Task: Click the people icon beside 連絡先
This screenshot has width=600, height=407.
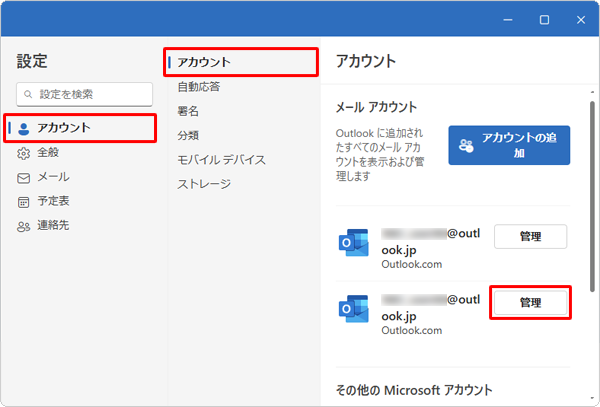Action: click(23, 226)
